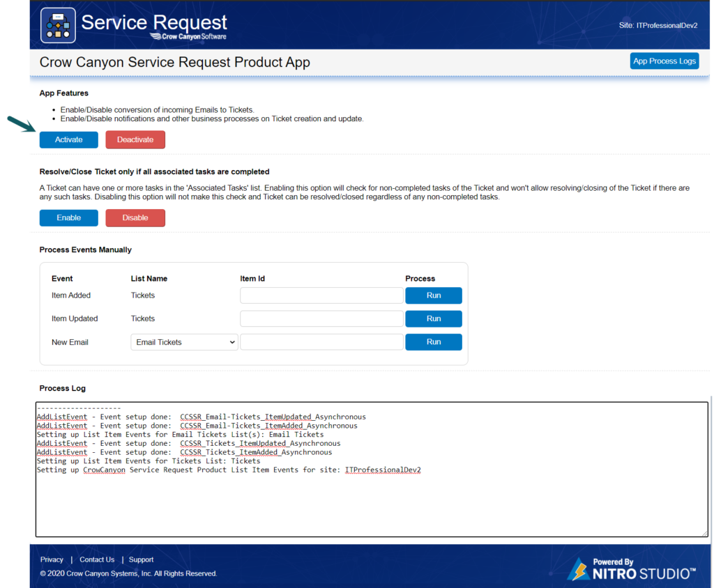This screenshot has width=714, height=588.
Task: Click 'CCSSR_Tickets_ItemUpdated_Asynchronous' log entry
Action: point(260,443)
